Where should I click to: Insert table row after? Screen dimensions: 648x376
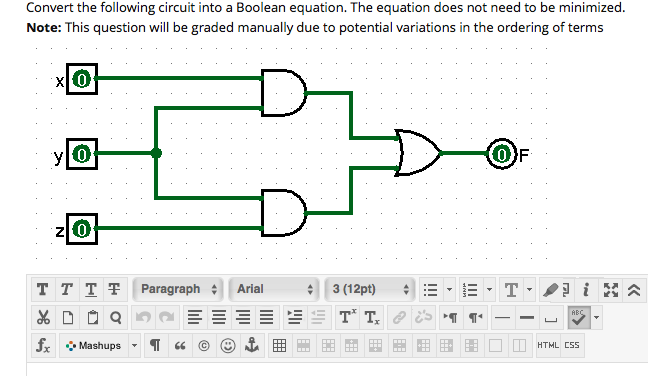[375, 345]
